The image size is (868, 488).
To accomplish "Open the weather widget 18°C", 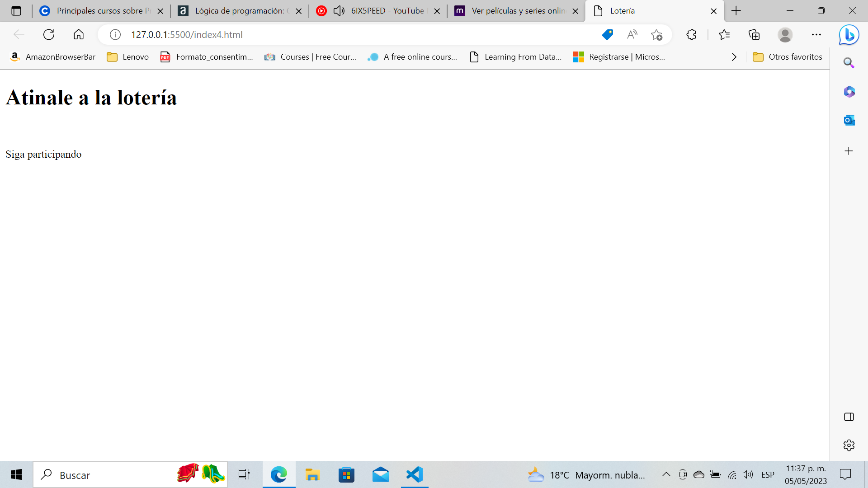I will 587,475.
